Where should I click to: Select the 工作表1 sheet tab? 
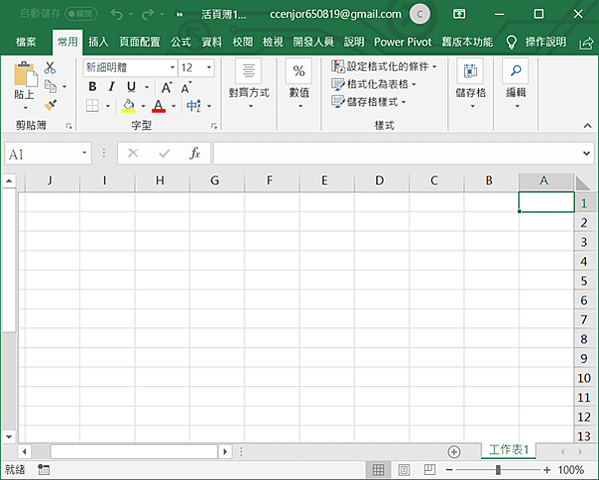[x=508, y=450]
